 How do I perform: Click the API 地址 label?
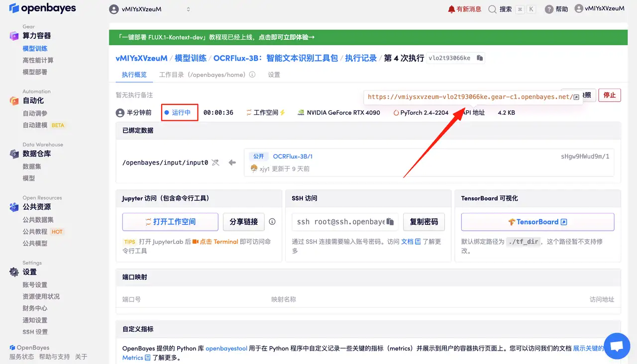pos(473,112)
